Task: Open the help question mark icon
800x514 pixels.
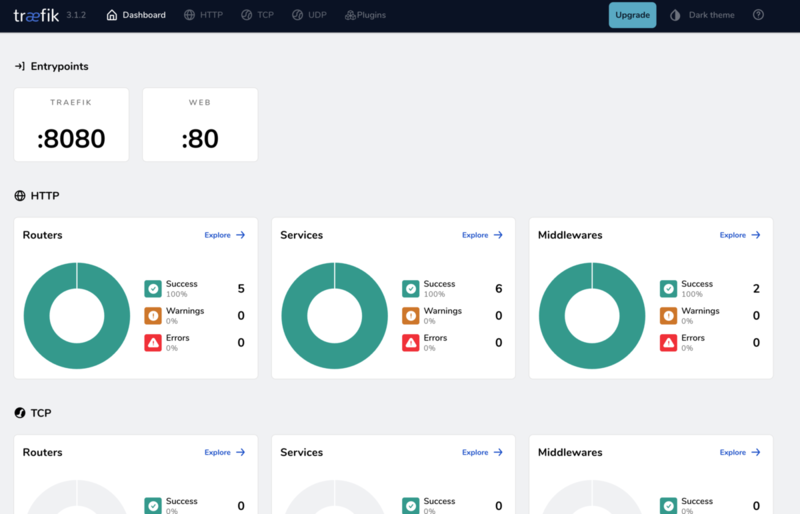Action: (758, 15)
